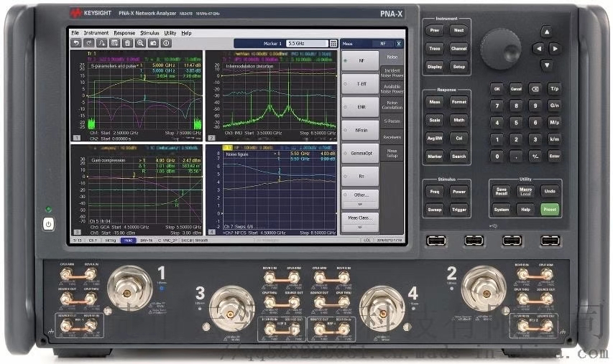Select the T-Eff measurement radio softkey
613x364 pixels.
click(360, 83)
